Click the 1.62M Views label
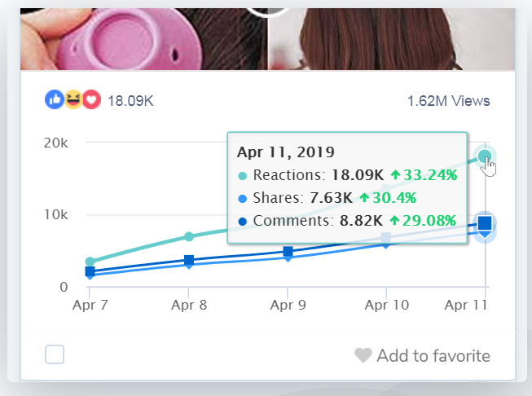 [x=448, y=101]
